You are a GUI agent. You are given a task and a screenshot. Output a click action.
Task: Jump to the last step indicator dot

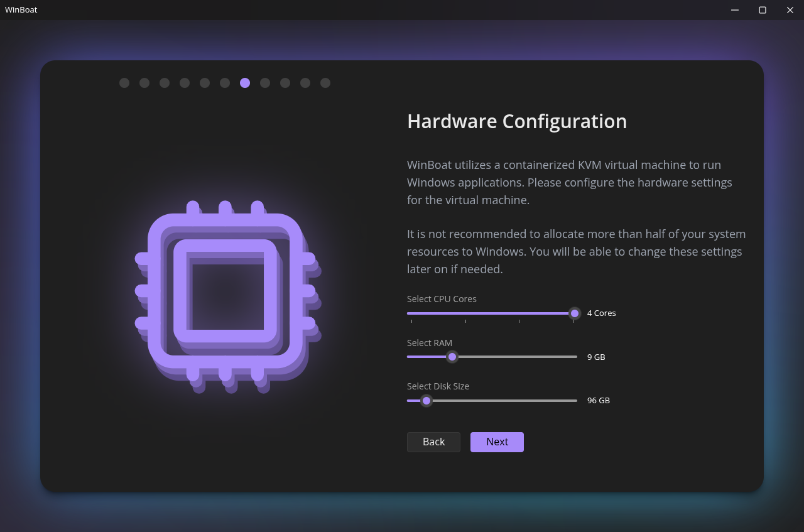pyautogui.click(x=325, y=83)
